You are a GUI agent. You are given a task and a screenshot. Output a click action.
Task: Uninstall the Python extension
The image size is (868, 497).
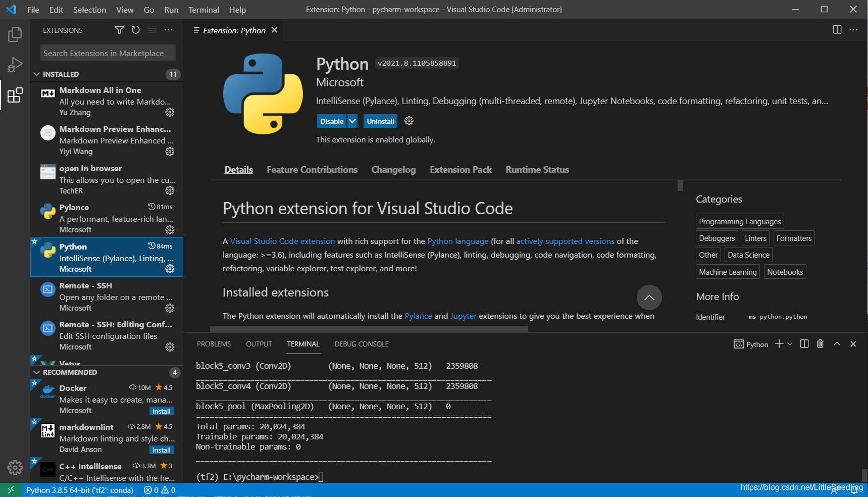coord(380,121)
